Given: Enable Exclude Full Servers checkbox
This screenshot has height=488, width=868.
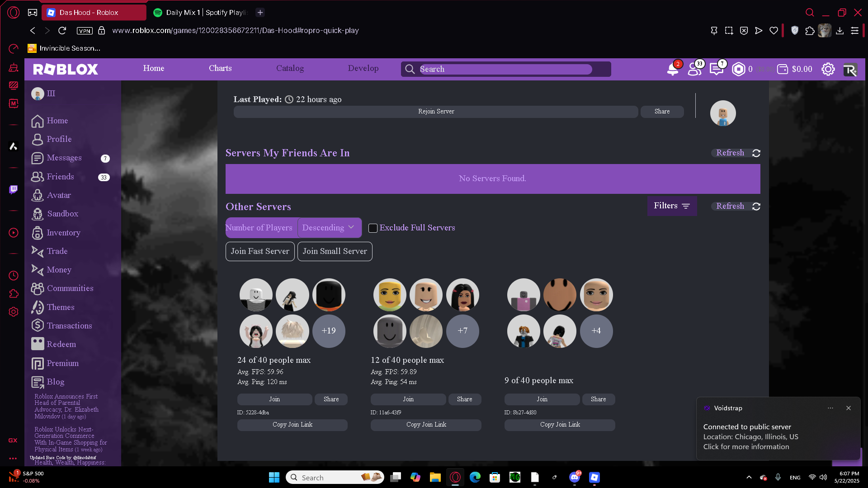Looking at the screenshot, I should coord(373,228).
